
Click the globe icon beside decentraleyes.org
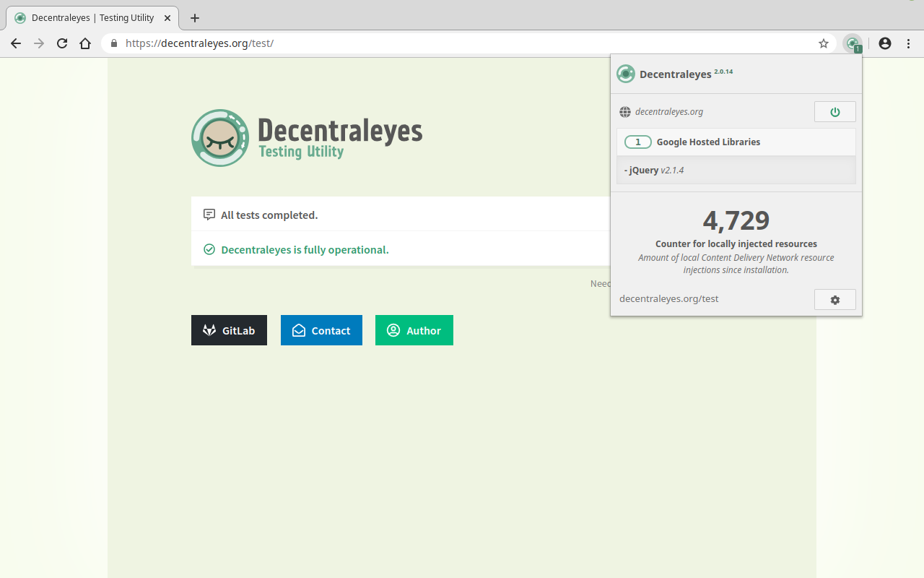625,111
